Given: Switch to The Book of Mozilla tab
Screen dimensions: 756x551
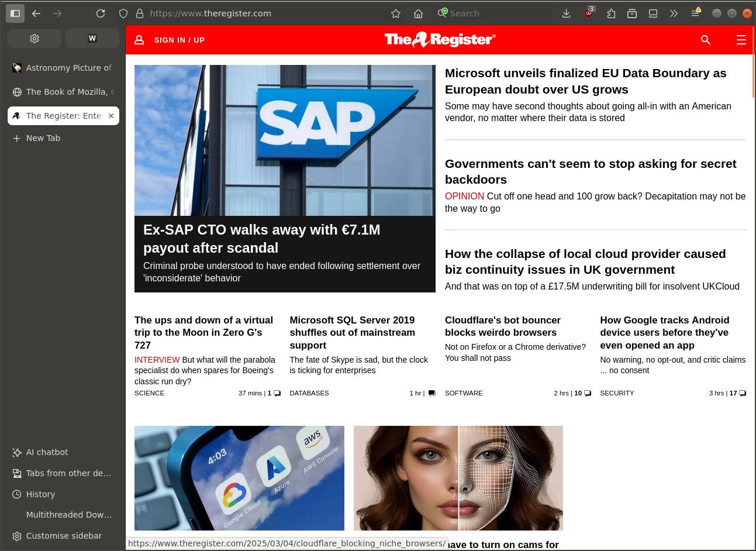Looking at the screenshot, I should 63,92.
